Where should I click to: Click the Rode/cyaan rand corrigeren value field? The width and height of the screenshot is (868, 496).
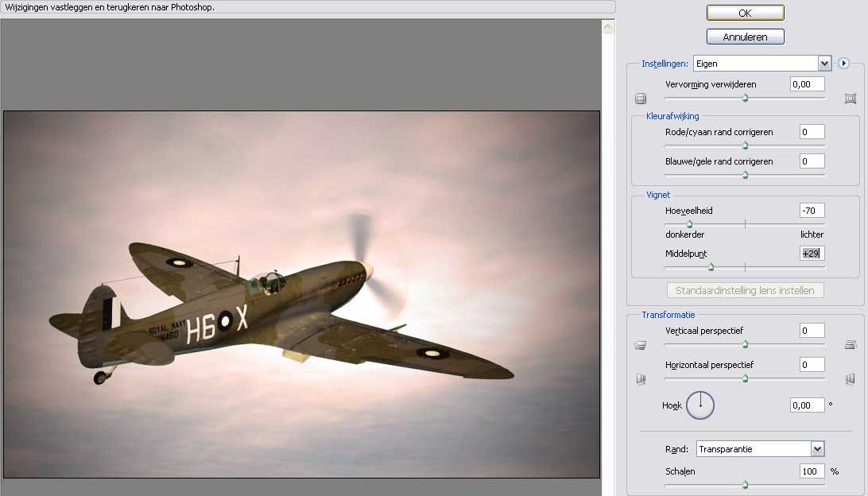[x=812, y=132]
